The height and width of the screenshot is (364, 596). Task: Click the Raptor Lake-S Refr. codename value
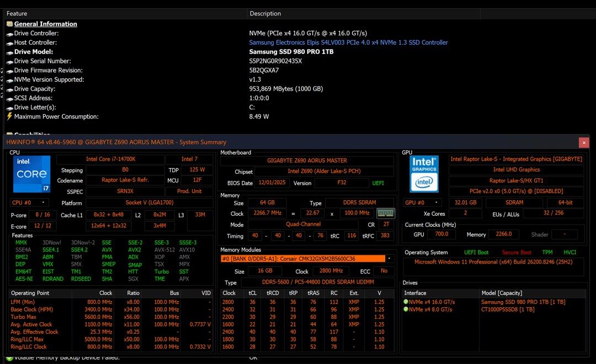[125, 180]
